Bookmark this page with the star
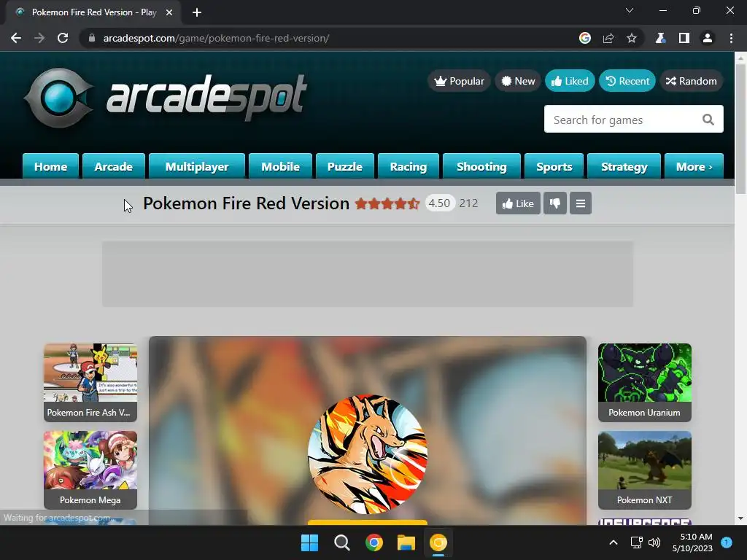 tap(632, 38)
